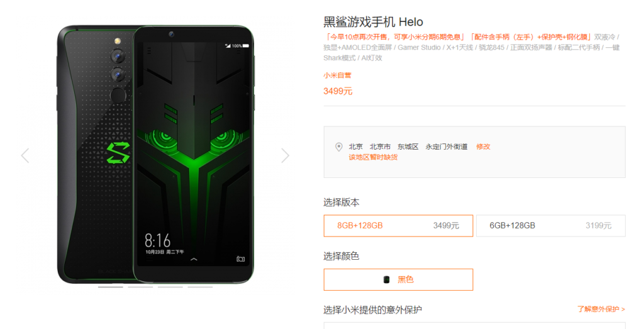The height and width of the screenshot is (329, 644).
Task: Switch to third image carousel indicator
Action: tap(170, 287)
